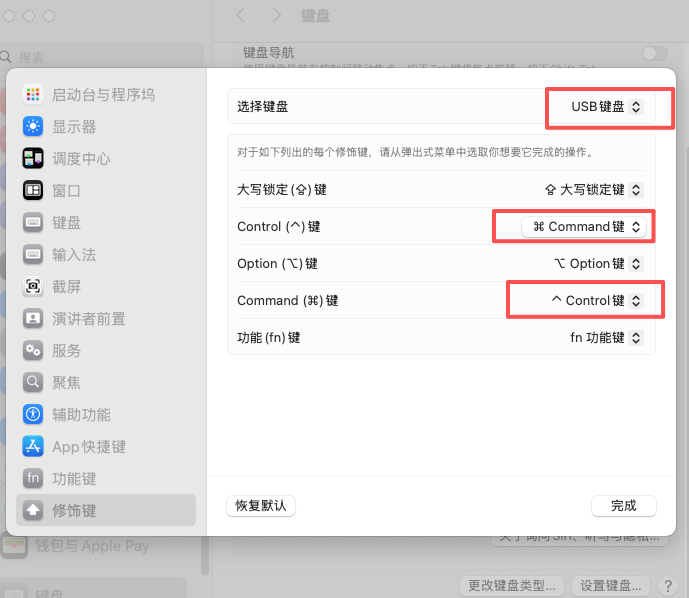Switch to 功能键 in sidebar
This screenshot has width=689, height=598.
pyautogui.click(x=74, y=479)
